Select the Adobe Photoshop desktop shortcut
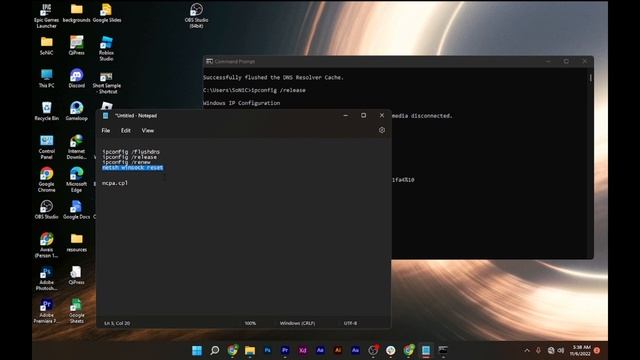The image size is (640, 360). click(46, 278)
